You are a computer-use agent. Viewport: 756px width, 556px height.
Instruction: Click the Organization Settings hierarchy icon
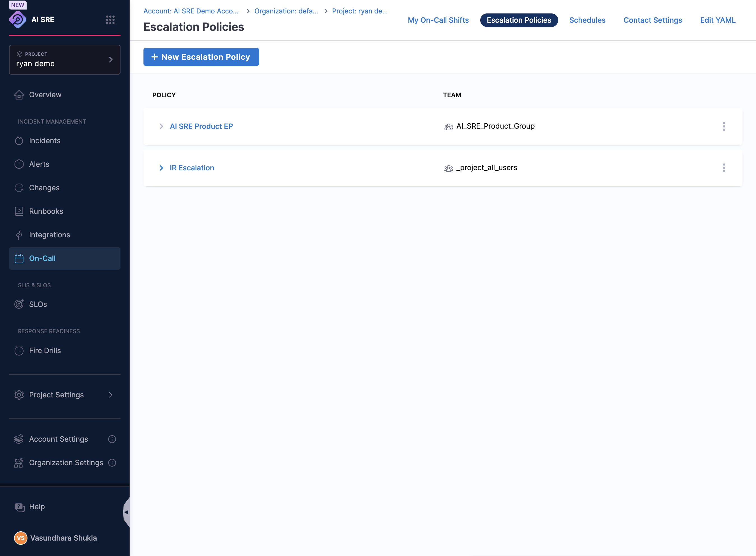tap(19, 463)
